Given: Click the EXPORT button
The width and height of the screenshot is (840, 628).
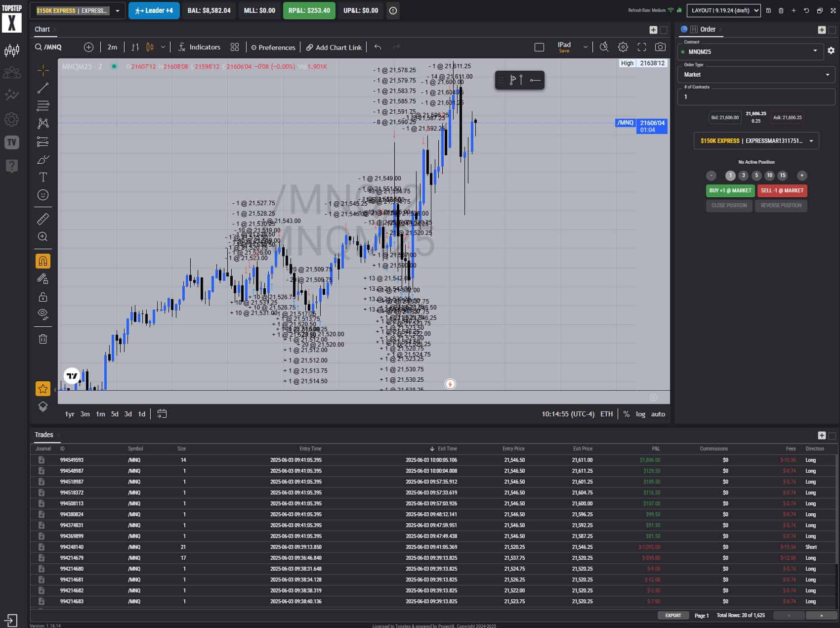Looking at the screenshot, I should click(x=673, y=615).
